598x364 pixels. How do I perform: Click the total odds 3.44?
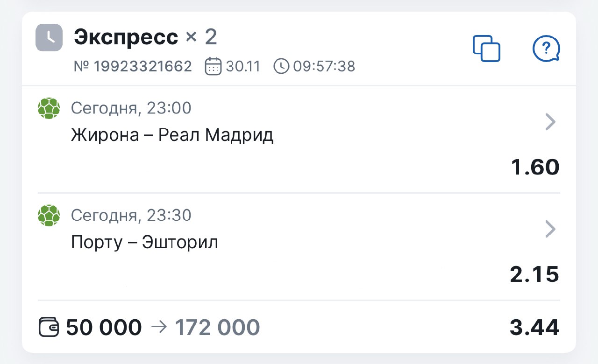(534, 328)
